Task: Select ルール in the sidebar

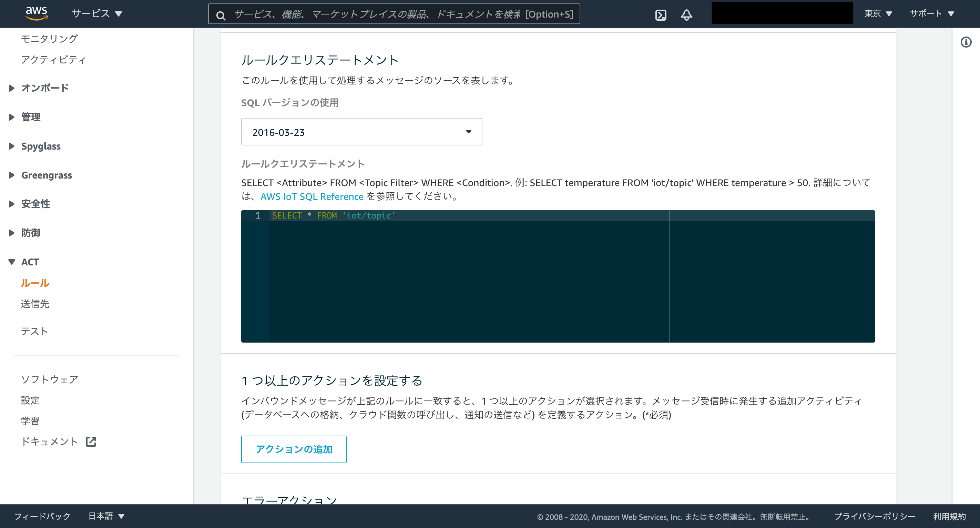Action: [x=34, y=283]
